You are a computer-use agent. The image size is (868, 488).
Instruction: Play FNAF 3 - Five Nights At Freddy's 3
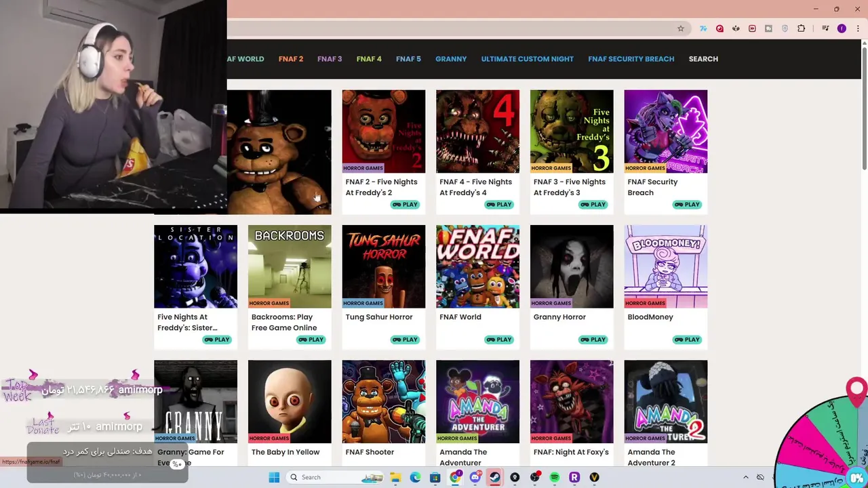pos(593,205)
